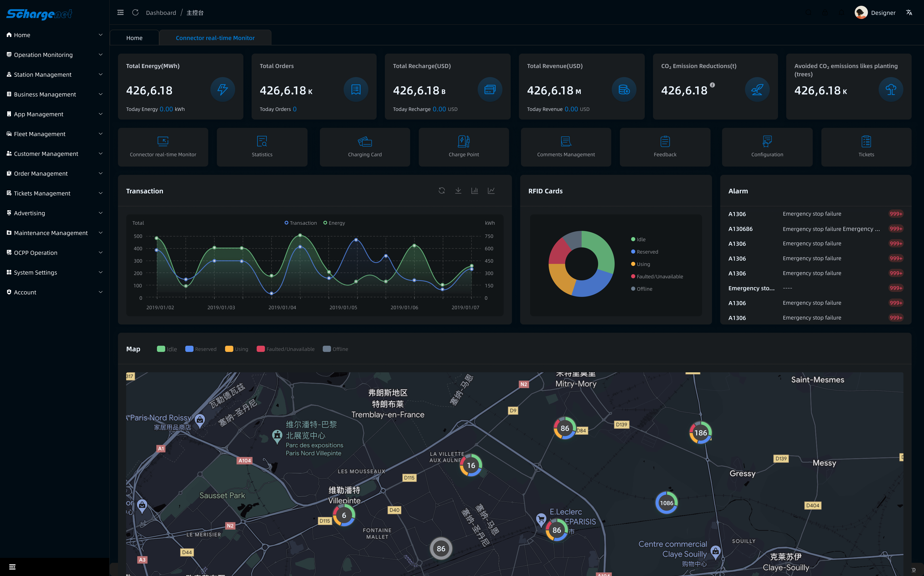Open the Charging Card shortcut
The width and height of the screenshot is (924, 576).
pos(365,147)
